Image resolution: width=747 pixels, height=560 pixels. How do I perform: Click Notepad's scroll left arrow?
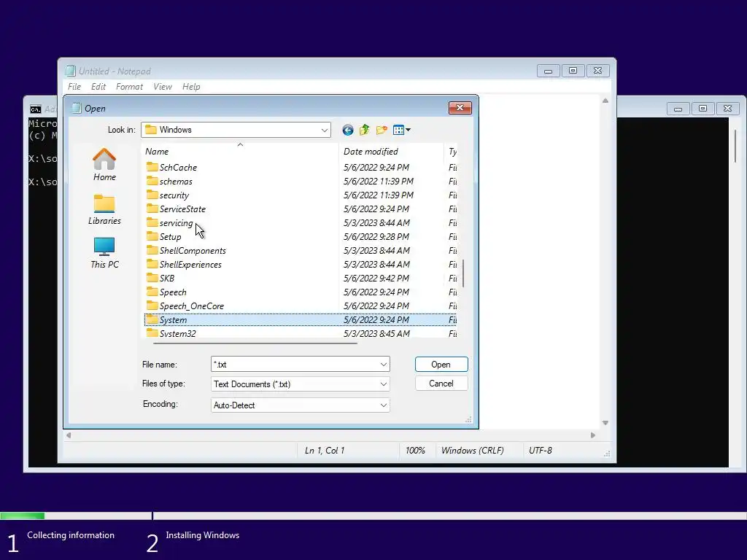click(x=69, y=435)
